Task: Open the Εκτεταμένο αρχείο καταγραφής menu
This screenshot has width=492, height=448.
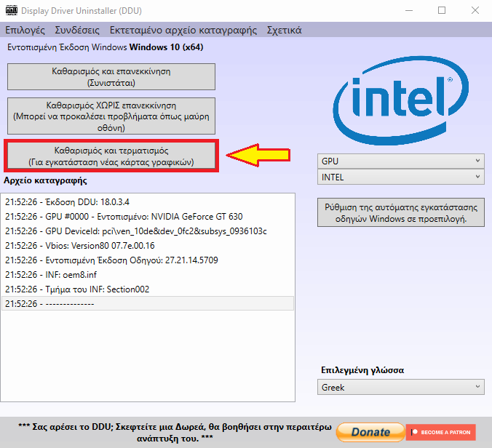Action: coord(183,30)
